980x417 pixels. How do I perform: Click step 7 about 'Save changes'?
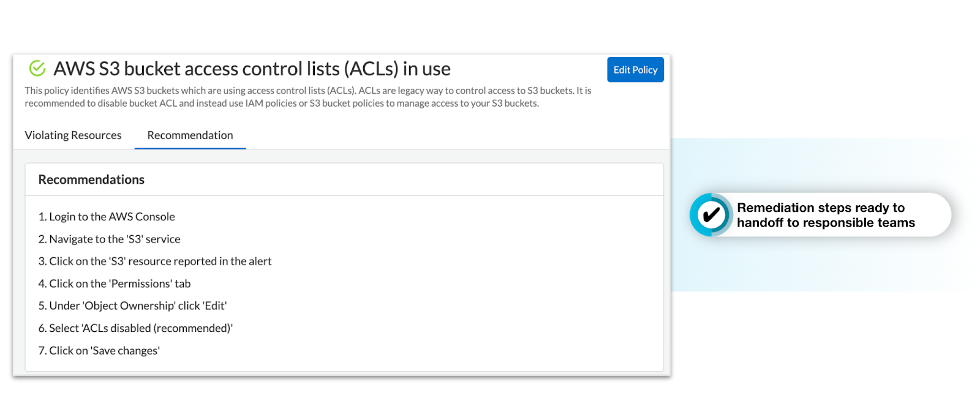click(99, 351)
